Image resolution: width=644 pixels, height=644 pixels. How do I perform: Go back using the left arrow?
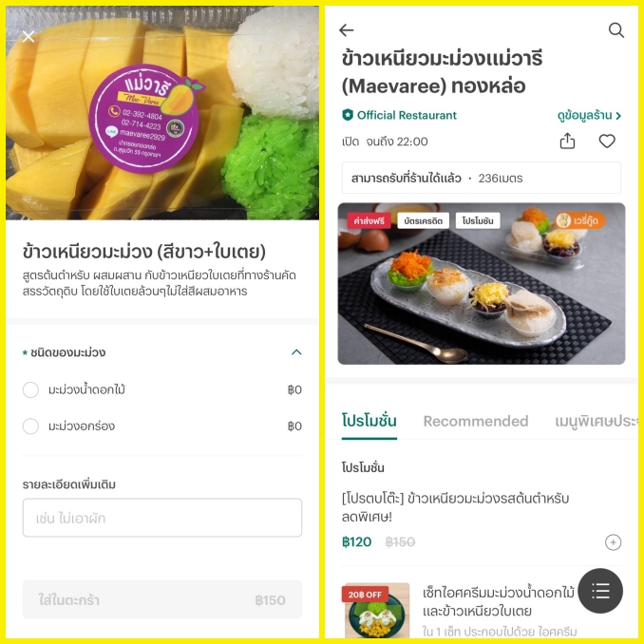(x=347, y=30)
